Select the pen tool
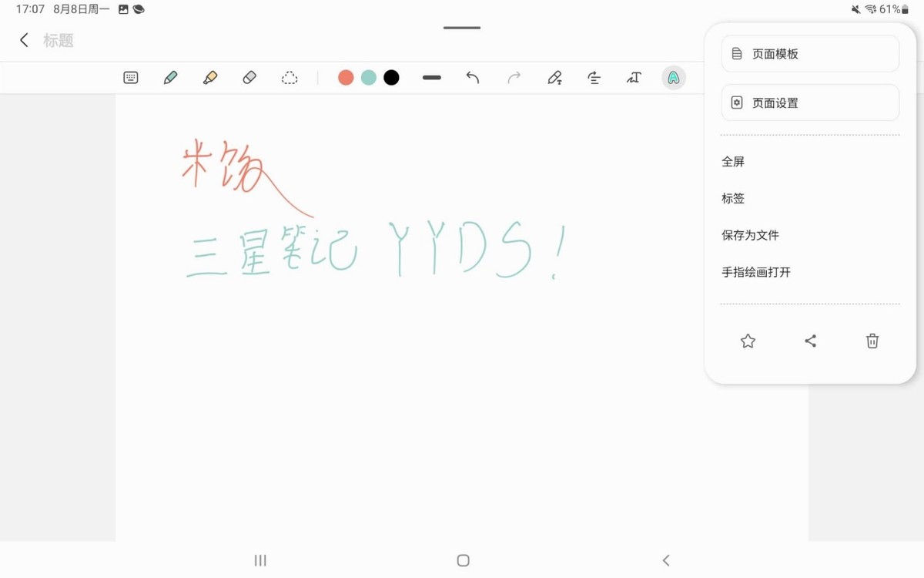The image size is (924, 578). [170, 77]
